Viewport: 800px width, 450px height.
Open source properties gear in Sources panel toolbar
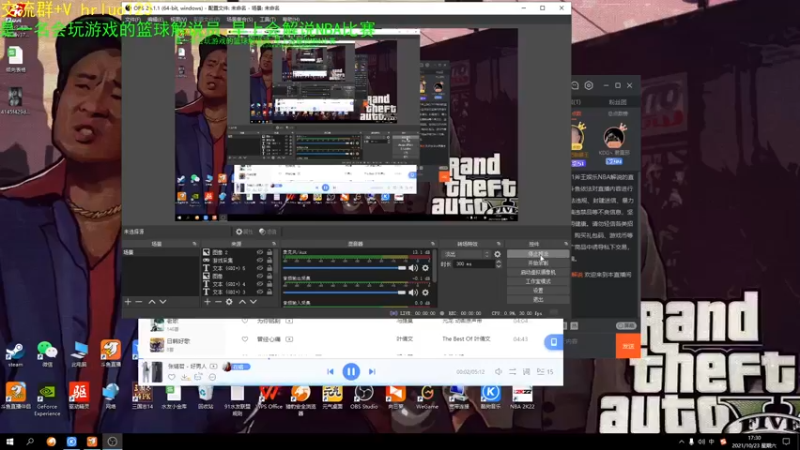click(229, 302)
